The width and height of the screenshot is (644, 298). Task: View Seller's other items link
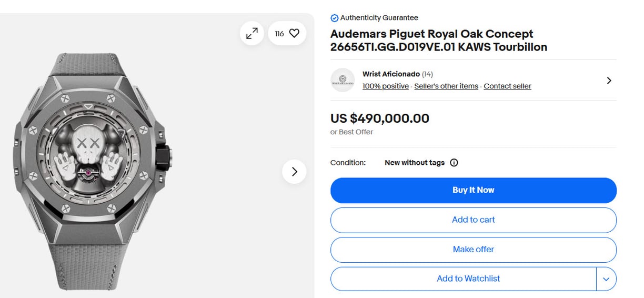[446, 86]
